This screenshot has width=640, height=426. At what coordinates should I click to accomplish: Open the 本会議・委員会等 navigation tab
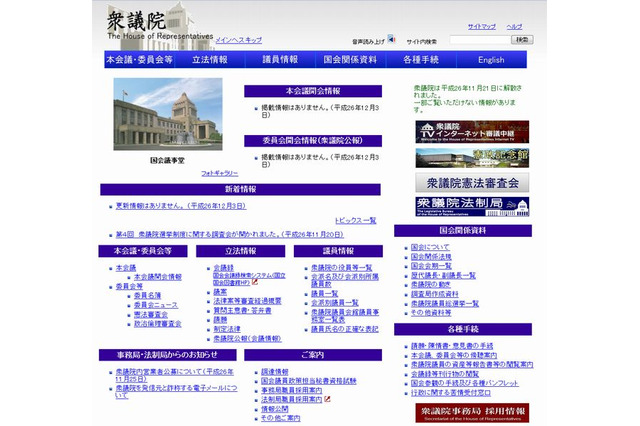click(139, 60)
